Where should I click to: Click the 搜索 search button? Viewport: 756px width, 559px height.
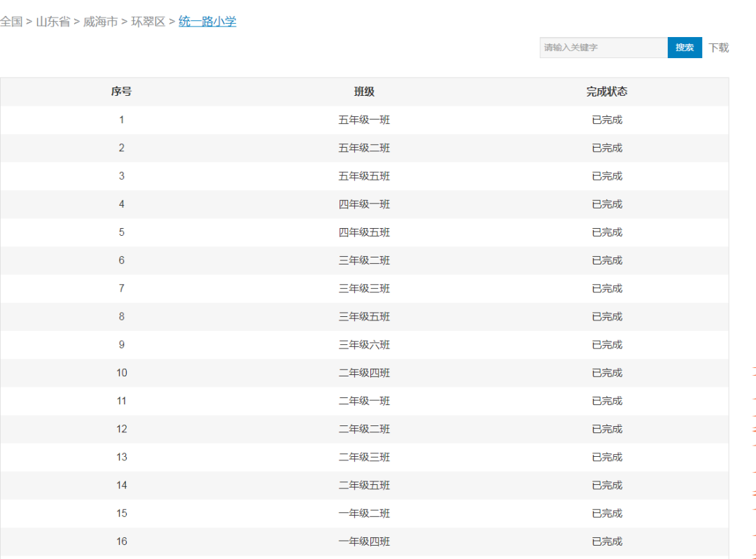click(x=684, y=48)
